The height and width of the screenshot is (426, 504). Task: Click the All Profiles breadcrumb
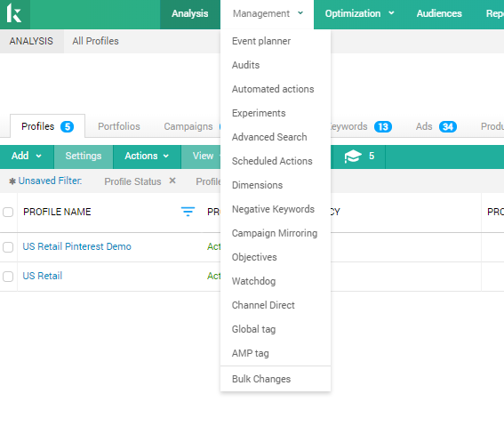pyautogui.click(x=95, y=41)
